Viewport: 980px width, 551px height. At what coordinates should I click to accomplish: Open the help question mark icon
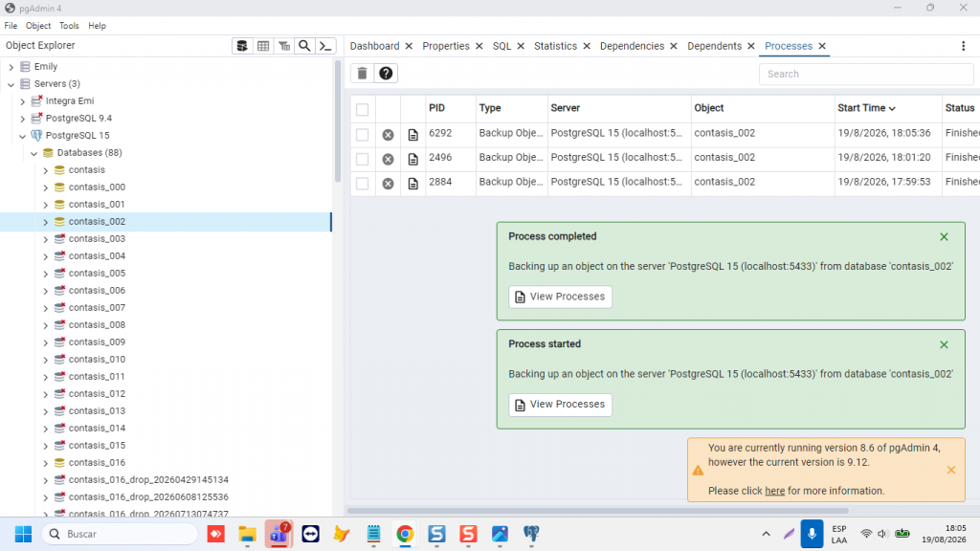pos(386,73)
